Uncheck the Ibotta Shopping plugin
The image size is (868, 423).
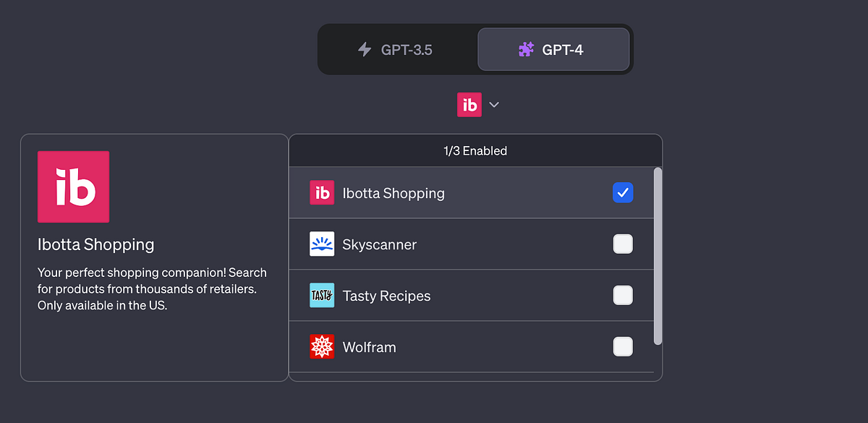(x=623, y=192)
